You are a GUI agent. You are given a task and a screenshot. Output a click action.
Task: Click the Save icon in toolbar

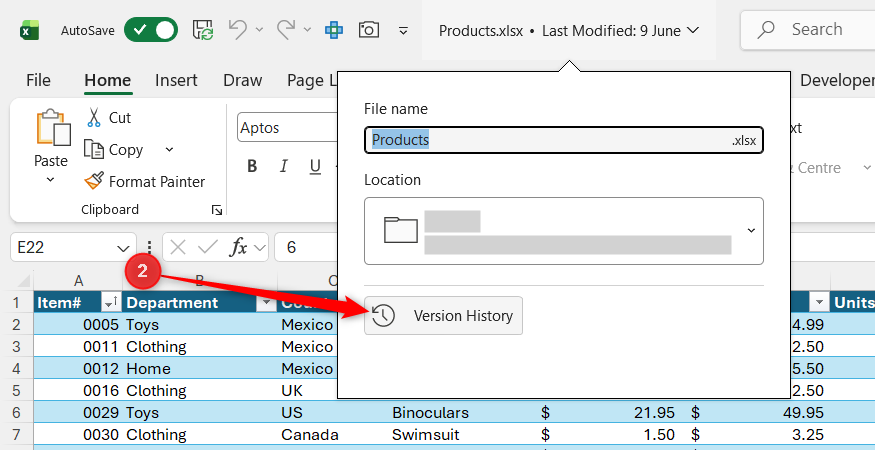tap(203, 30)
